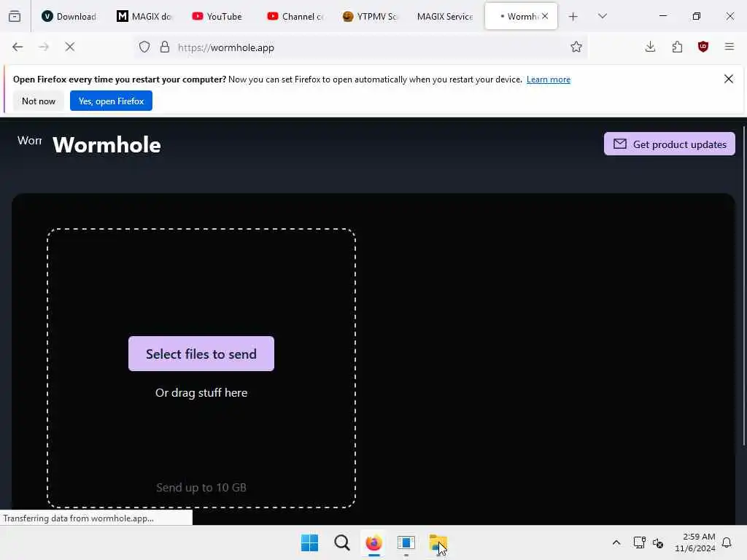Open muted volume tray icon
The height and width of the screenshot is (560, 747).
coord(658,542)
